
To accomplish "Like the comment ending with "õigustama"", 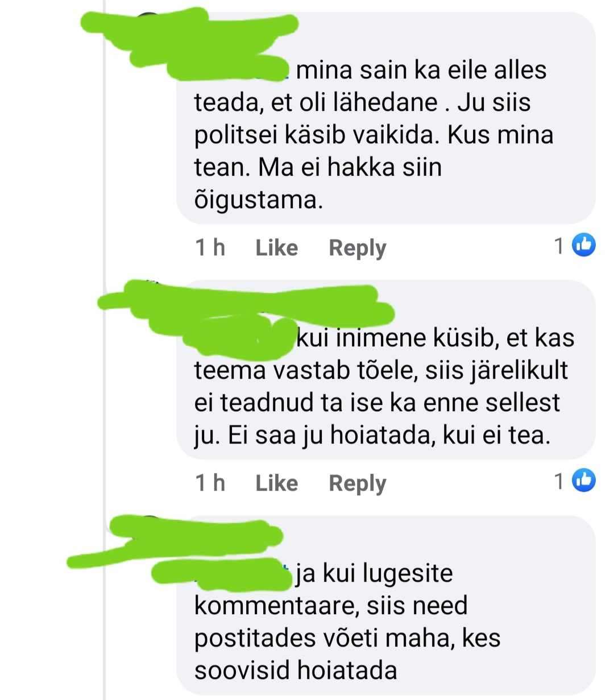I will click(276, 247).
